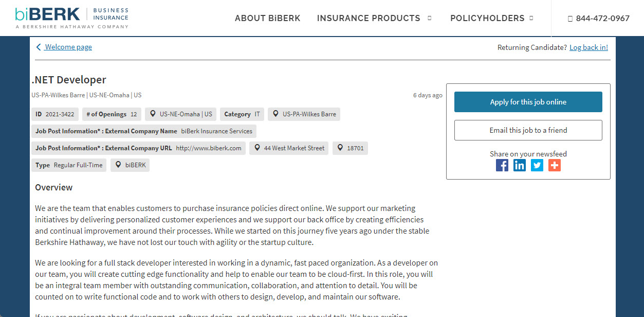Expand the Policyholders menu arrow
The image size is (644, 317).
pos(531,18)
